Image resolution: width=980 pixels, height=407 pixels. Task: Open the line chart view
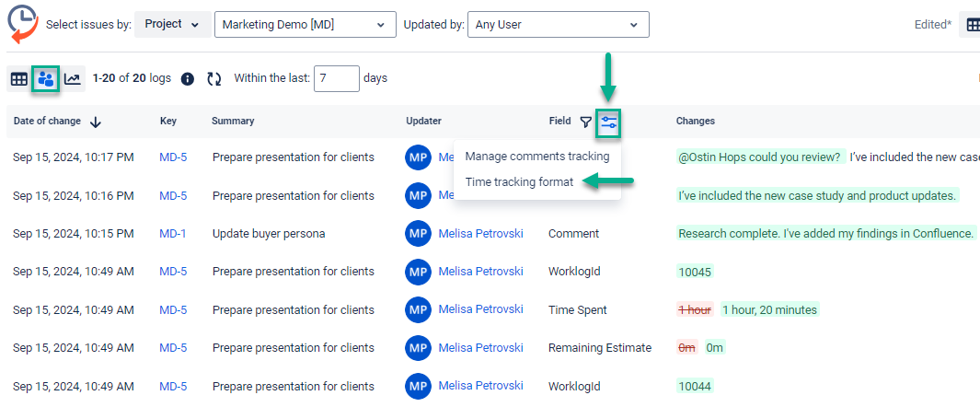[73, 79]
